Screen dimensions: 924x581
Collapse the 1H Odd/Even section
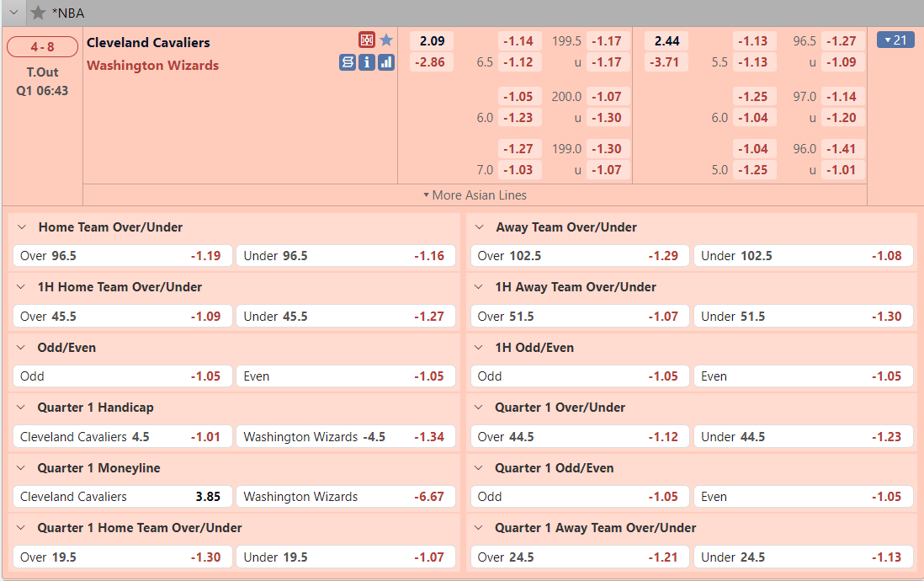click(x=479, y=348)
